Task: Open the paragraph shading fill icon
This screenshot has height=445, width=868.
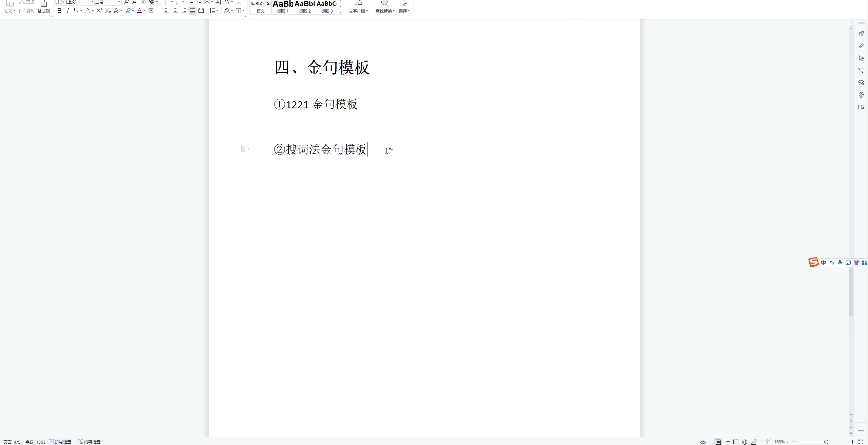Action: coord(227,11)
